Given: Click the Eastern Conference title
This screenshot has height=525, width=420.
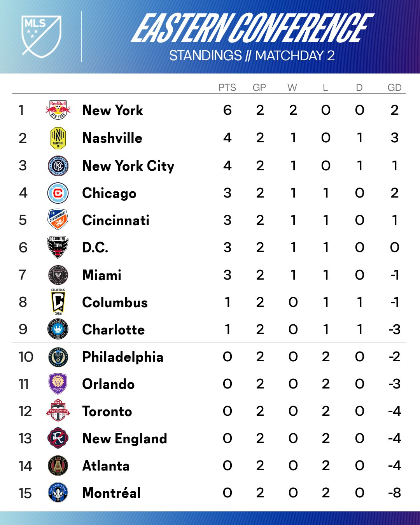Looking at the screenshot, I should tap(252, 28).
